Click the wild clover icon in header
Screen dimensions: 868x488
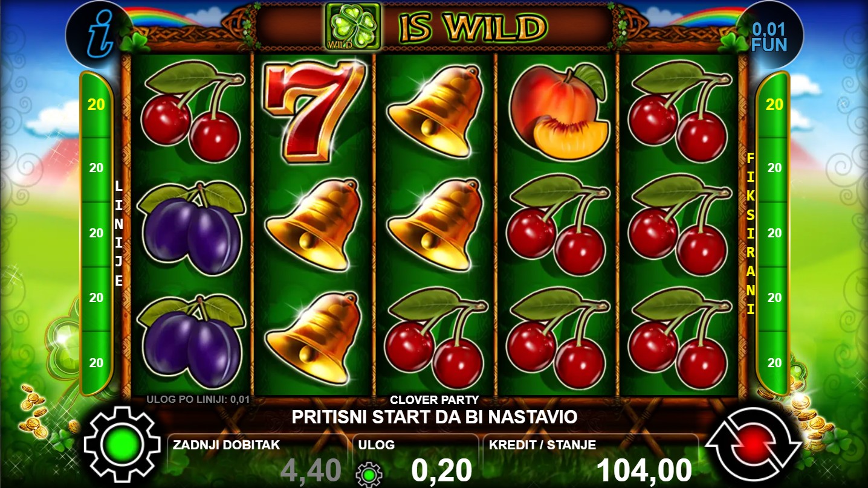353,26
